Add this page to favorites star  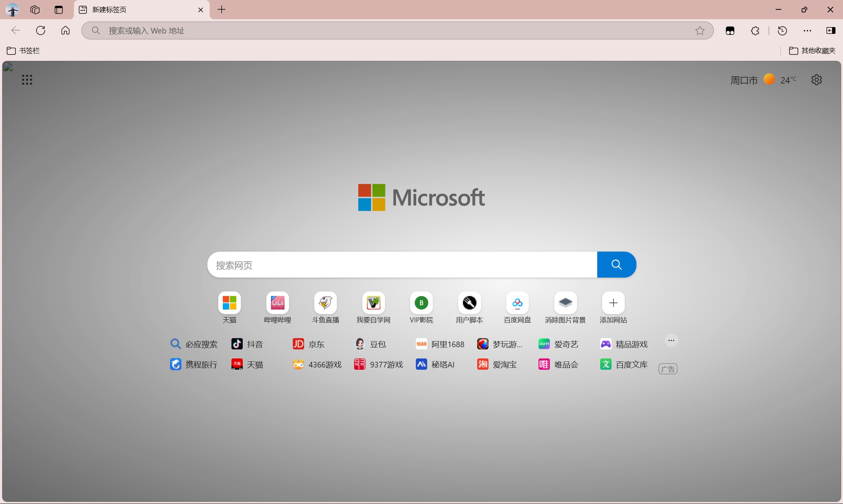[700, 30]
